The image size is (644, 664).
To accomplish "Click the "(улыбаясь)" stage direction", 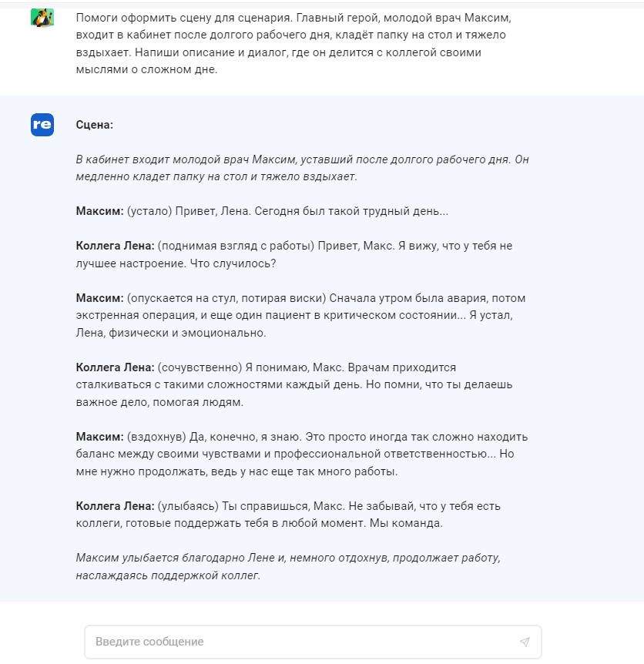I will (188, 506).
